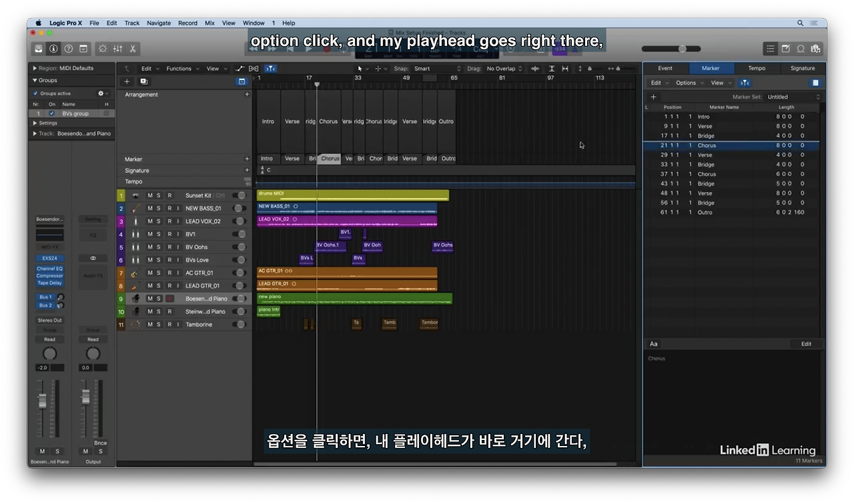
Task: Open the Loop Browser button
Action: 801,49
